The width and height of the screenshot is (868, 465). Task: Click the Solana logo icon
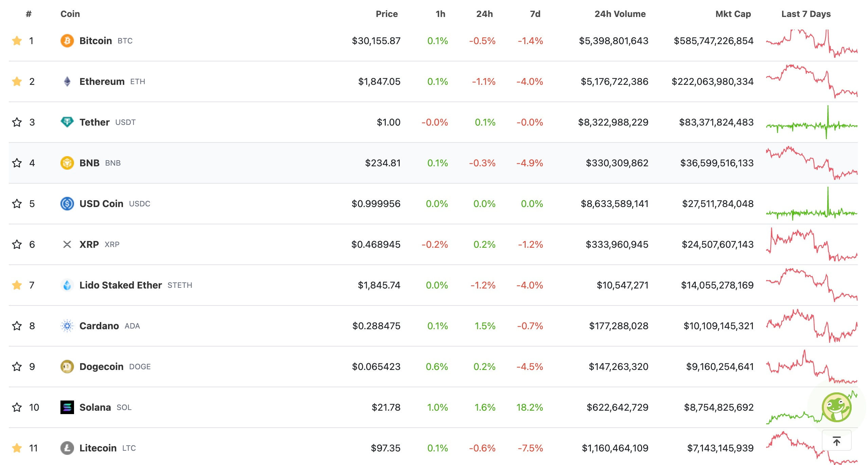pyautogui.click(x=67, y=407)
